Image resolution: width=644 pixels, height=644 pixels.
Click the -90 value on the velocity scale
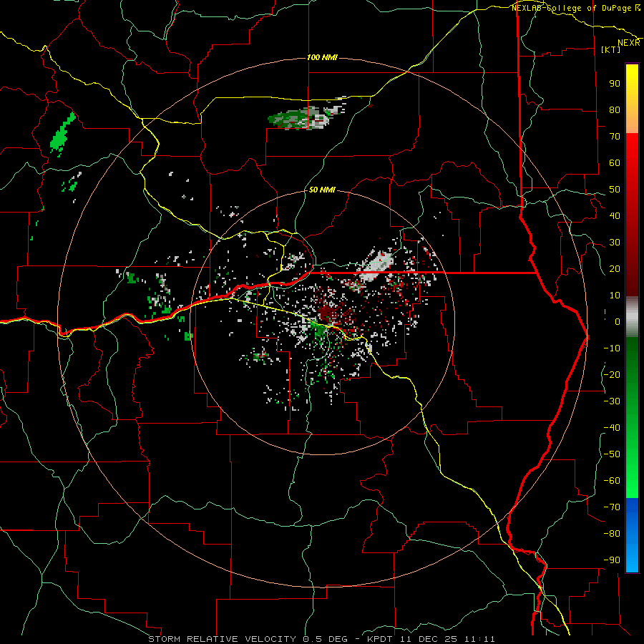point(612,560)
